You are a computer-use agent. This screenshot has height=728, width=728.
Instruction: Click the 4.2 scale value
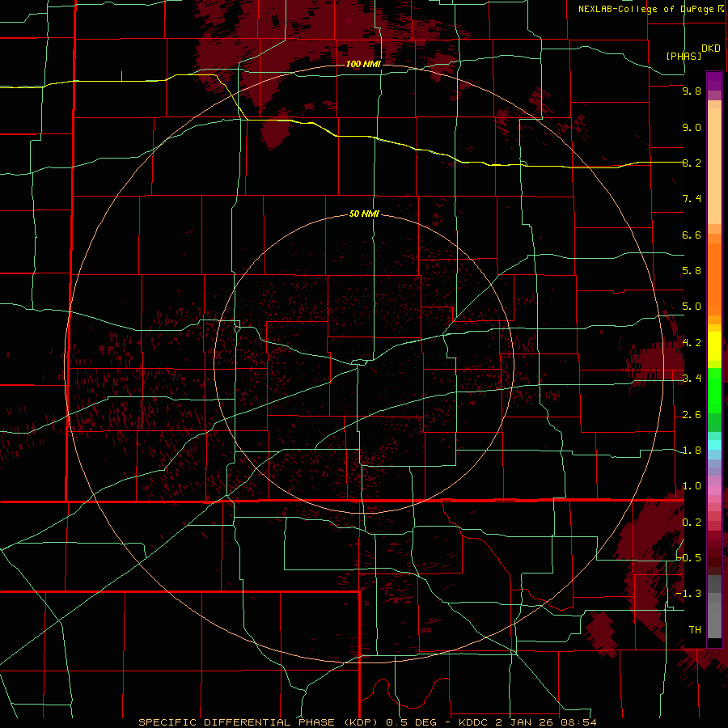coord(692,343)
